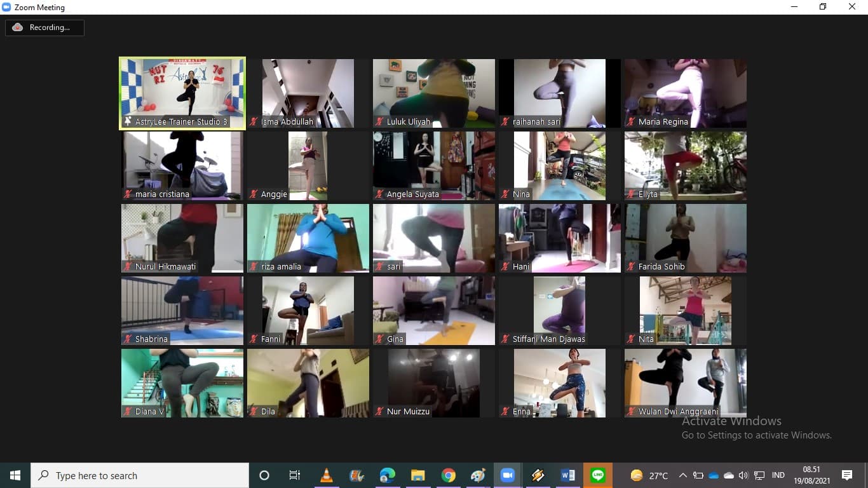Open Microsoft Word from taskbar
This screenshot has width=868, height=488.
tap(567, 475)
